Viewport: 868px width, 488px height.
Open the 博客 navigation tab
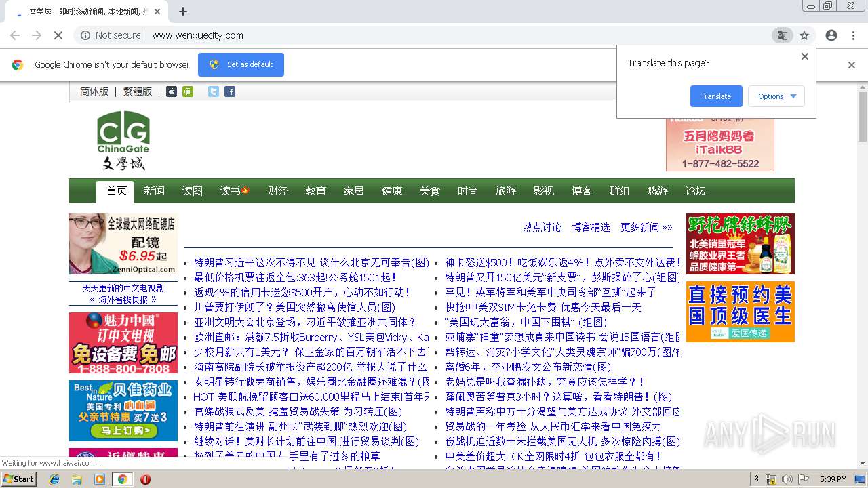pos(581,191)
